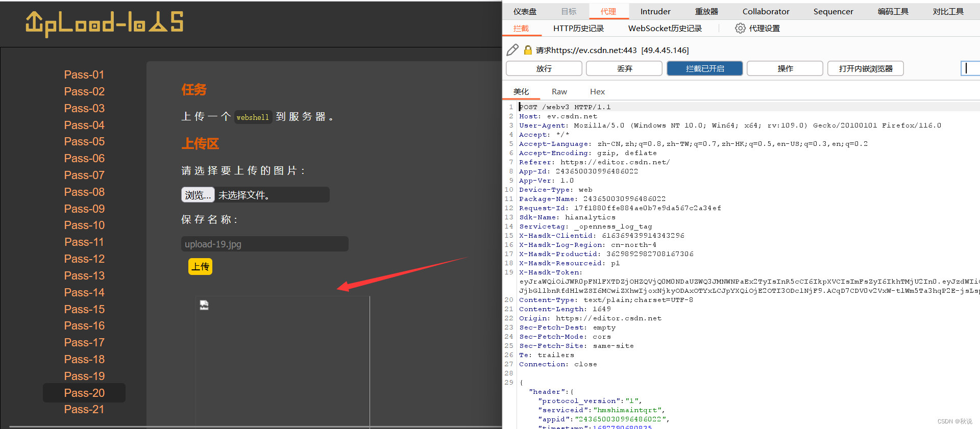Click the 浏览... browse file button
This screenshot has width=980, height=429.
click(198, 195)
